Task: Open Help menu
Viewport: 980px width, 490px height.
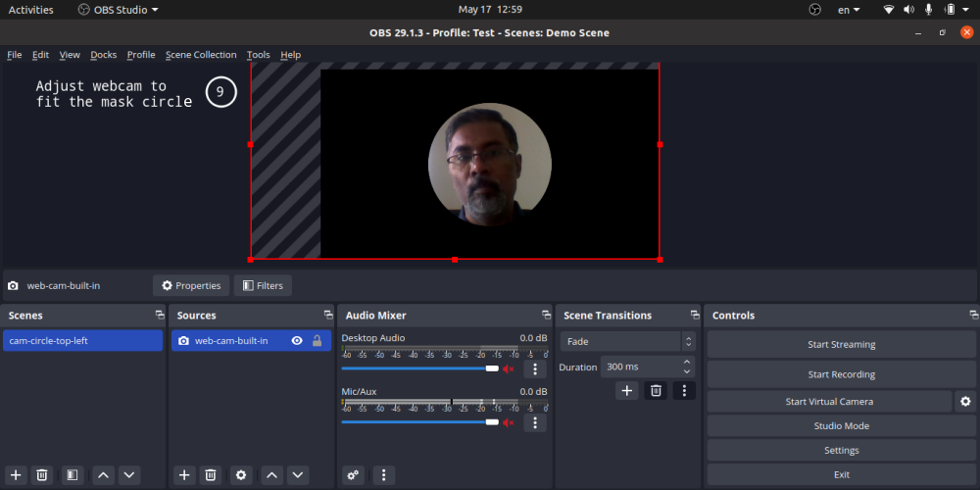Action: click(291, 54)
